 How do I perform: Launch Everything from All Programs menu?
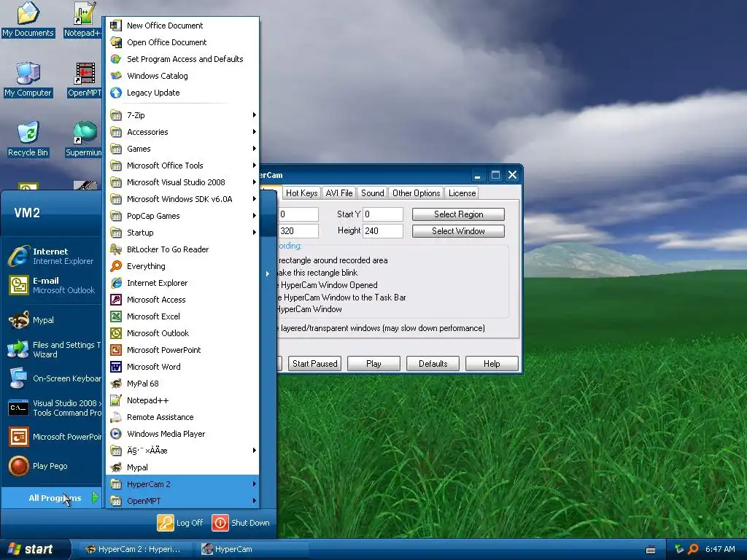[x=182, y=266]
